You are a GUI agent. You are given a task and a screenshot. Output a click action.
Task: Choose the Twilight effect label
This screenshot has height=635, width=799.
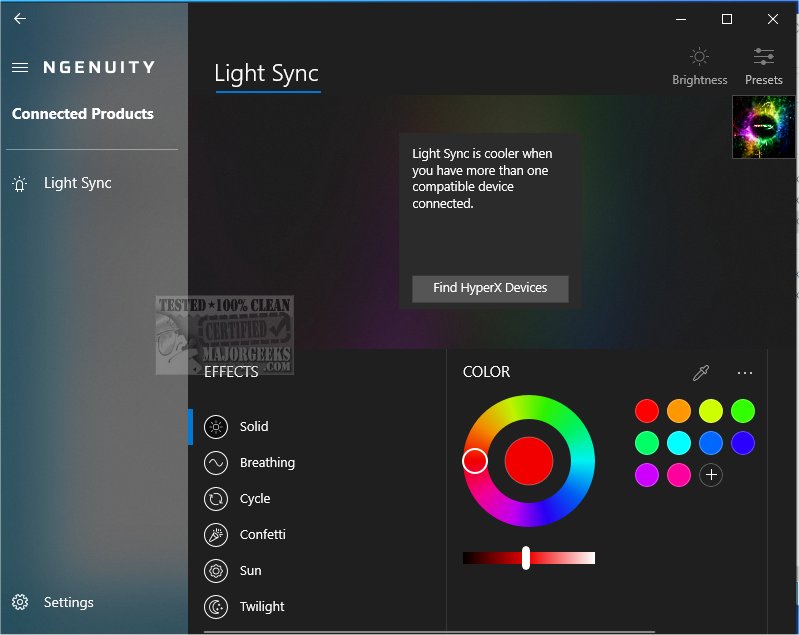coord(262,607)
